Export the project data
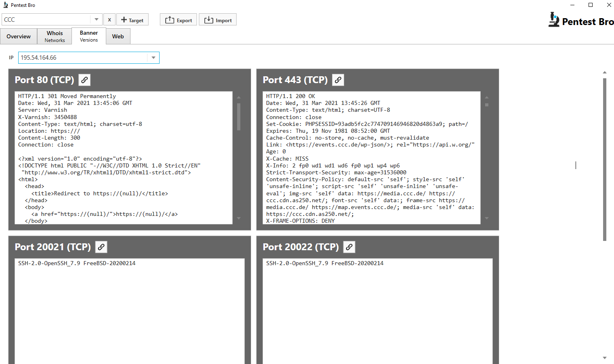Viewport: 614px width, 364px height. (179, 19)
